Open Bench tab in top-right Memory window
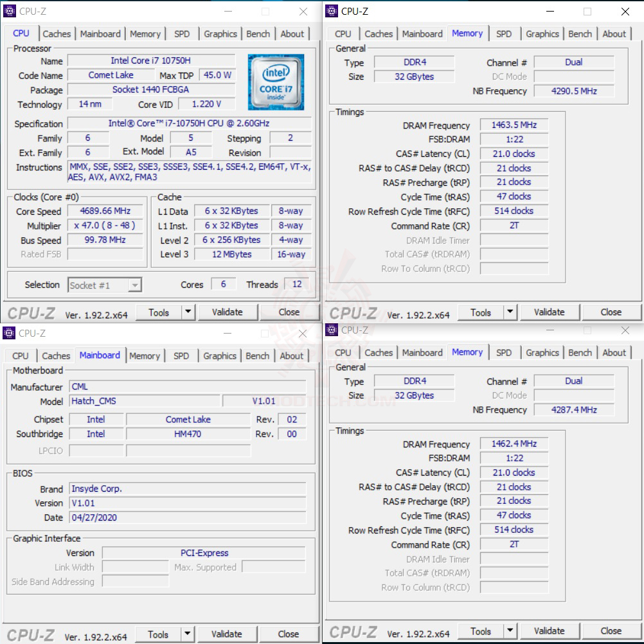This screenshot has width=644, height=644. (x=580, y=33)
